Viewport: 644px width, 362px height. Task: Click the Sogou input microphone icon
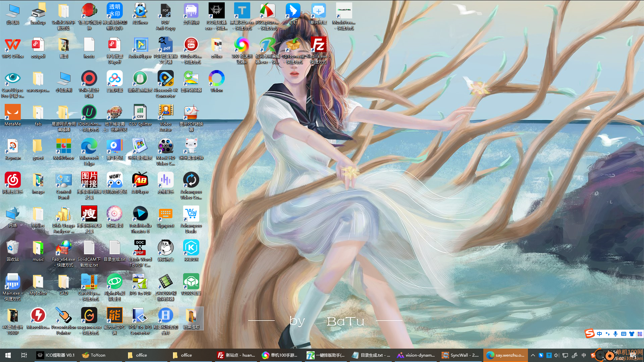pos(615,334)
